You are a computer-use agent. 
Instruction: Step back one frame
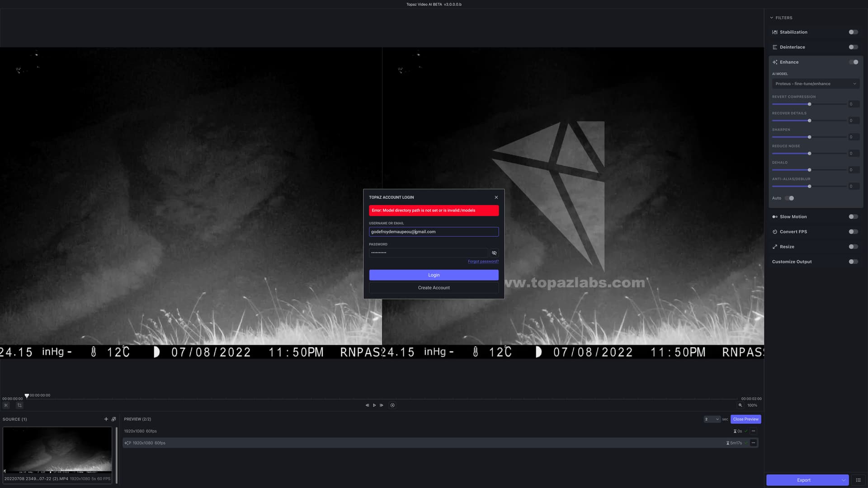[367, 405]
